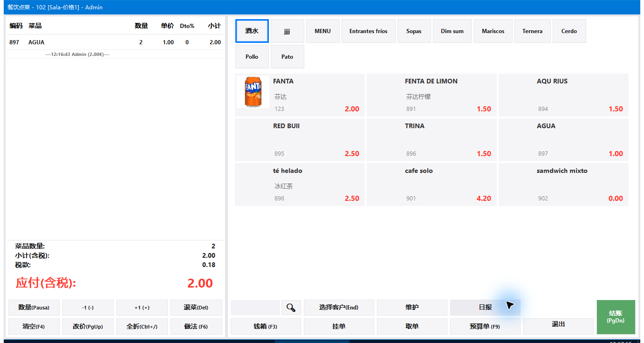Open the 酒水 drinks category tab

[x=252, y=31]
